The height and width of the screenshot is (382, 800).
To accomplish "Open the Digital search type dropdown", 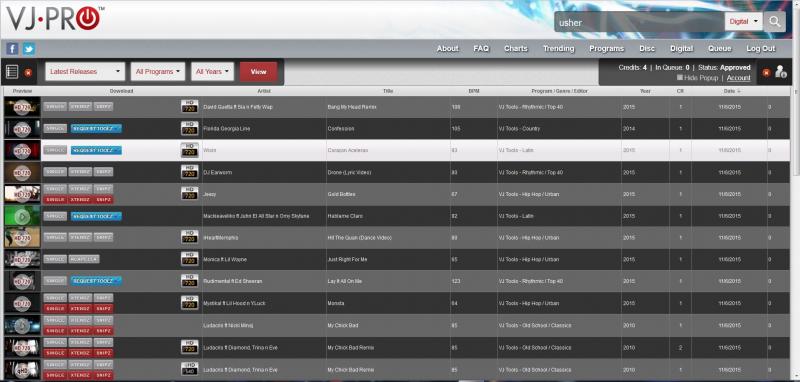I will pos(743,22).
